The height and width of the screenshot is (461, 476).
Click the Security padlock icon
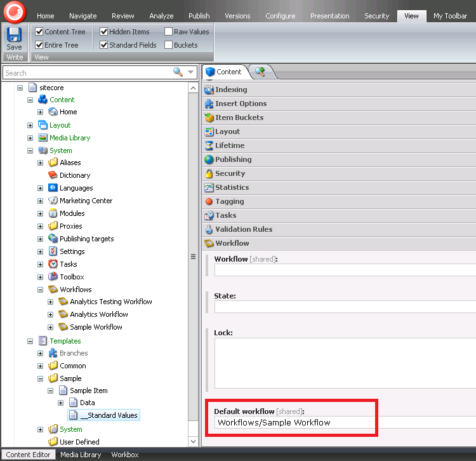pos(209,173)
